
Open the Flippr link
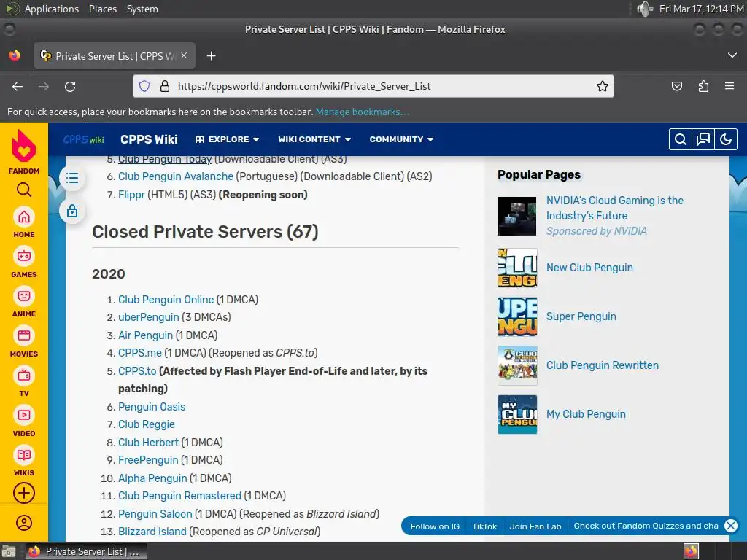(x=131, y=194)
